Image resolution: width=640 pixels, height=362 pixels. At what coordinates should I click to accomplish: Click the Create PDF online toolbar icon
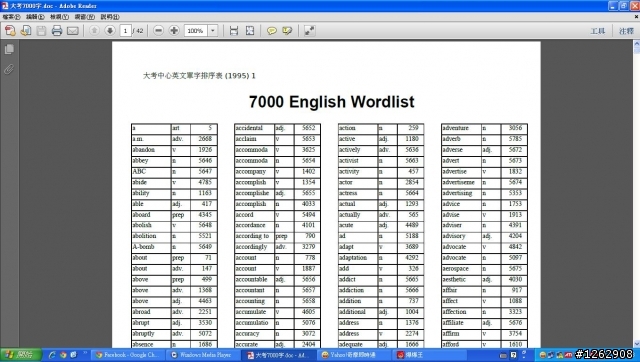pyautogui.click(x=10, y=31)
